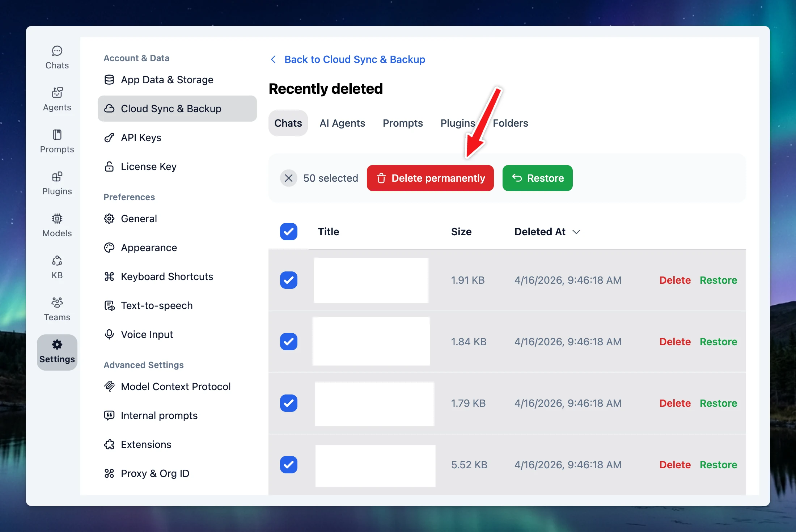Select Cloud Sync & Backup settings
796x532 pixels.
[177, 109]
